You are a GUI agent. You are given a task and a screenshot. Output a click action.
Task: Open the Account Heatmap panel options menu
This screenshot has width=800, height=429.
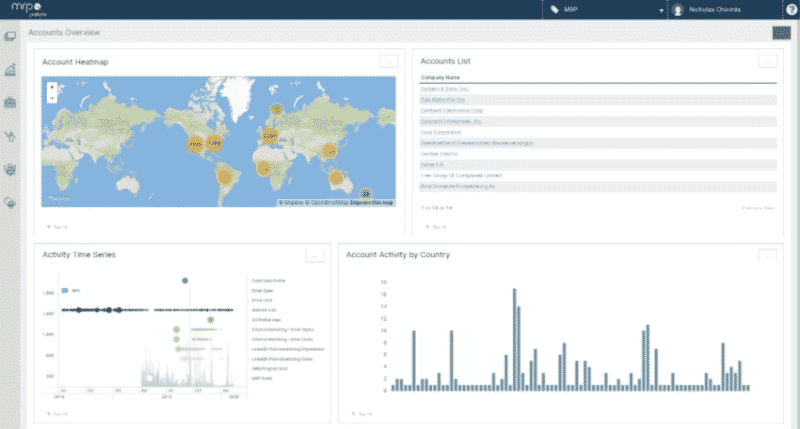[x=389, y=62]
